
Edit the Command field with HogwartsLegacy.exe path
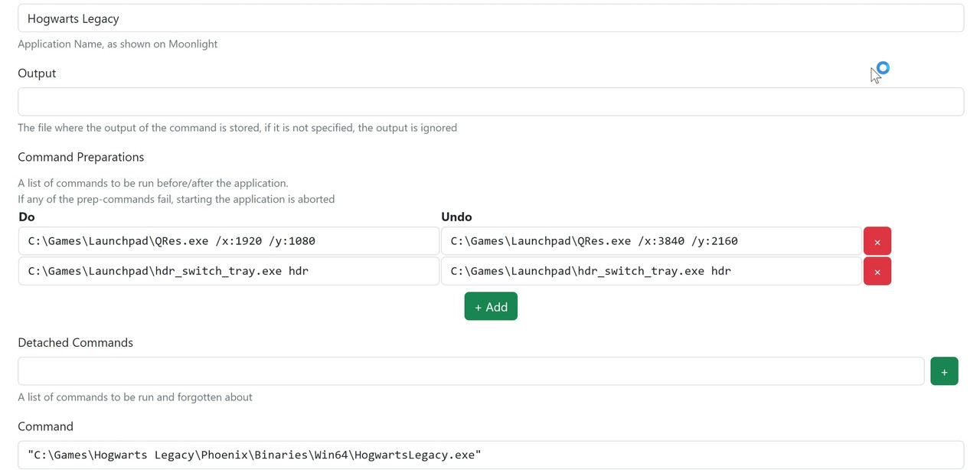(491, 455)
